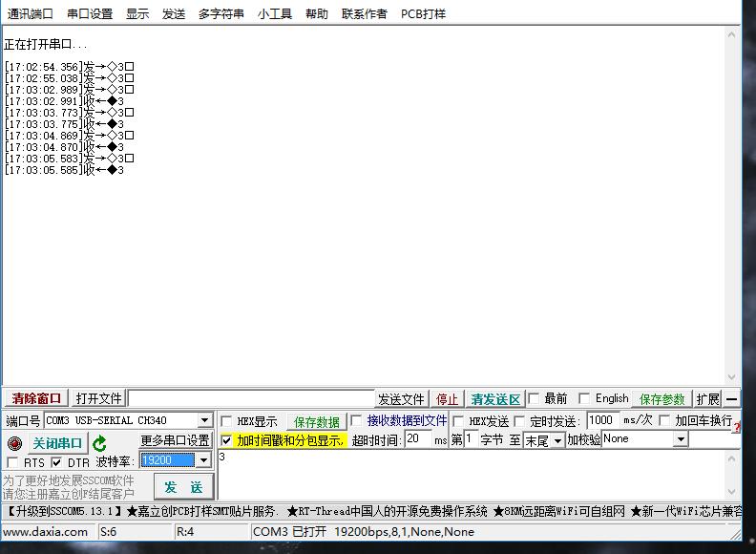756x554 pixels.
Task: Click the green refresh ports icon
Action: pyautogui.click(x=99, y=443)
